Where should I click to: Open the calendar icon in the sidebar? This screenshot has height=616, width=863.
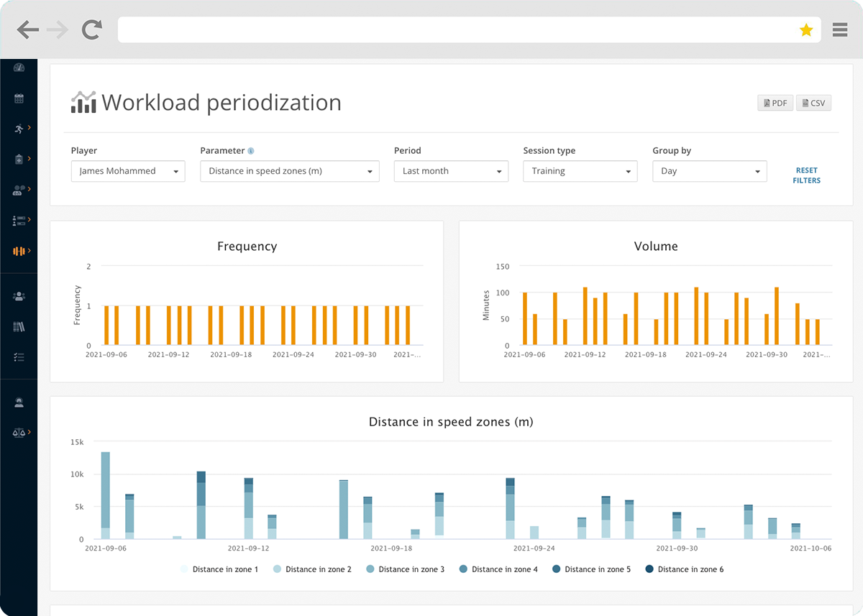click(19, 98)
